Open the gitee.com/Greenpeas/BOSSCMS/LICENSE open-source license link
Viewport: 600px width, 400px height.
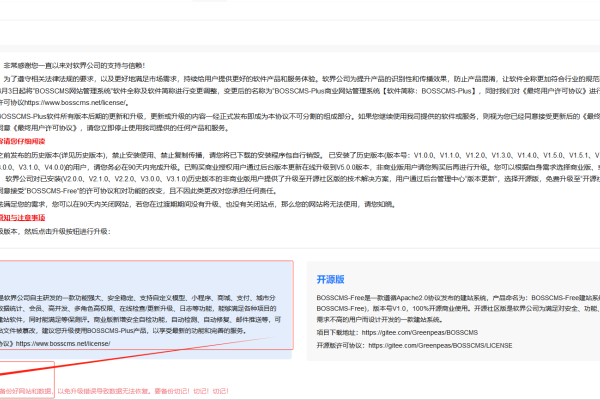point(440,346)
